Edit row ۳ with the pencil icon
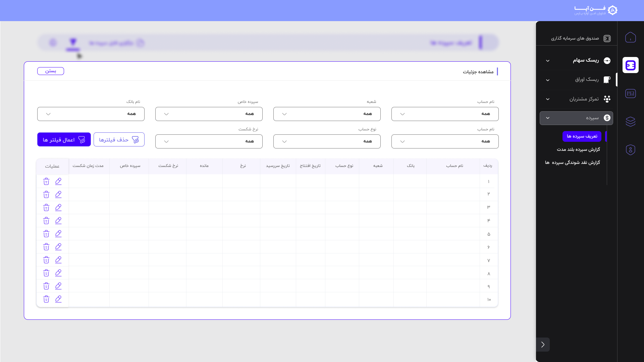644x362 pixels. [58, 207]
